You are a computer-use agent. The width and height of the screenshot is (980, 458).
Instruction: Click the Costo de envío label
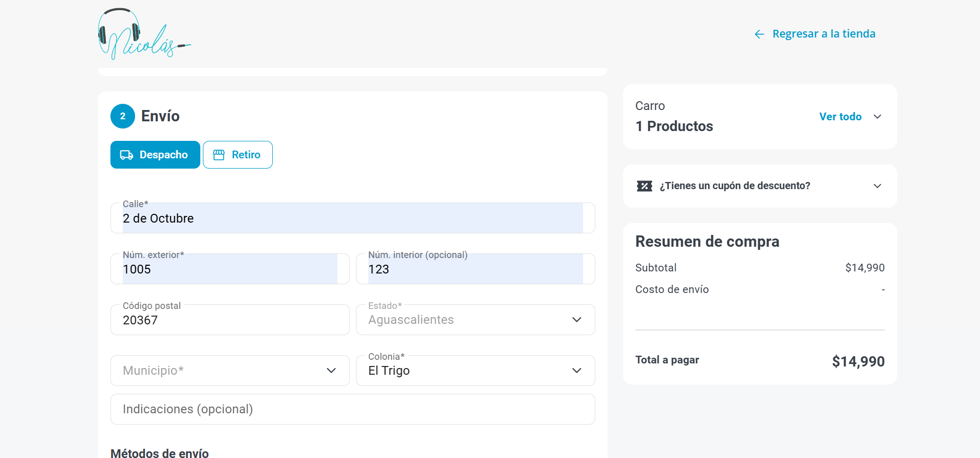pyautogui.click(x=672, y=289)
